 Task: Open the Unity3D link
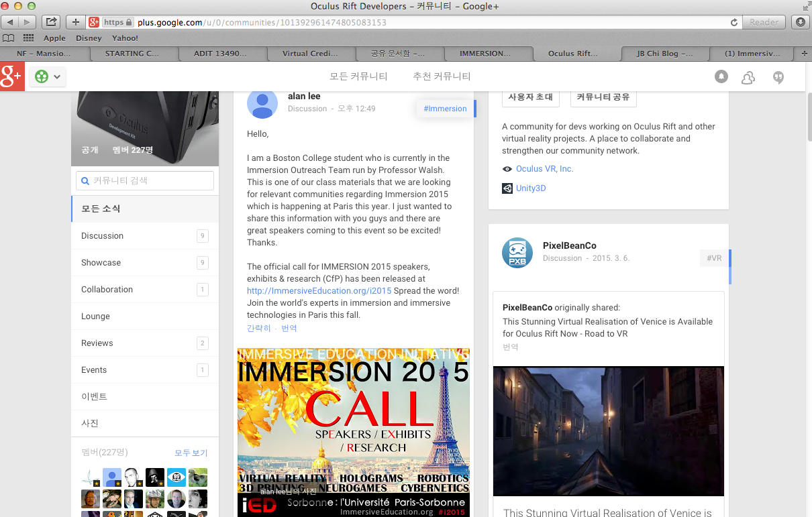(531, 188)
